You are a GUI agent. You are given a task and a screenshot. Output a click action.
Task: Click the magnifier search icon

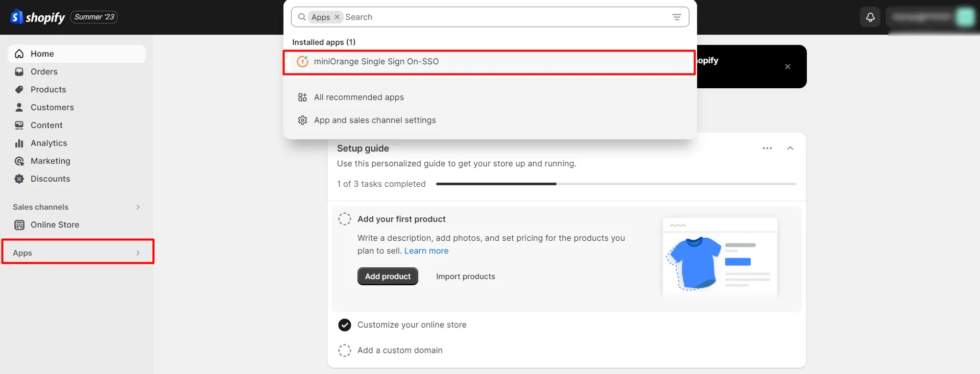(302, 17)
